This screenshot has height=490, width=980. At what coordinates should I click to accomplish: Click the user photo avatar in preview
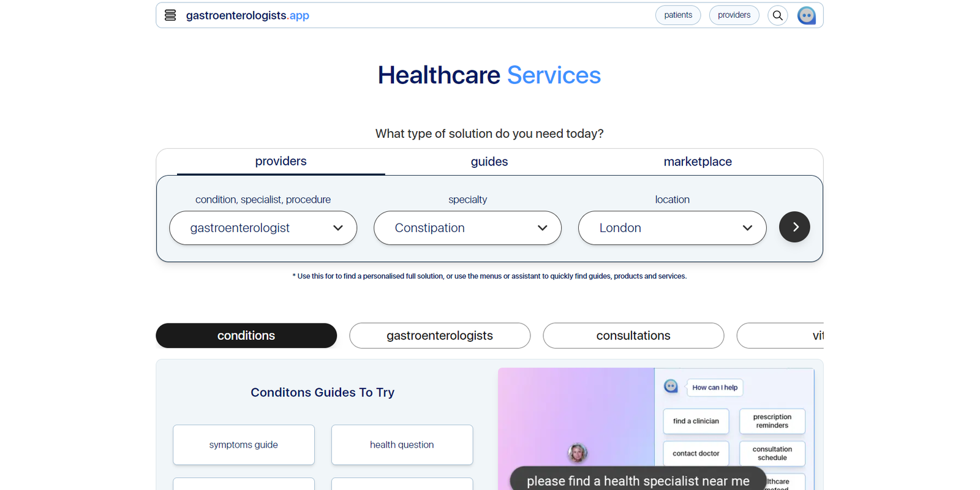pyautogui.click(x=578, y=453)
